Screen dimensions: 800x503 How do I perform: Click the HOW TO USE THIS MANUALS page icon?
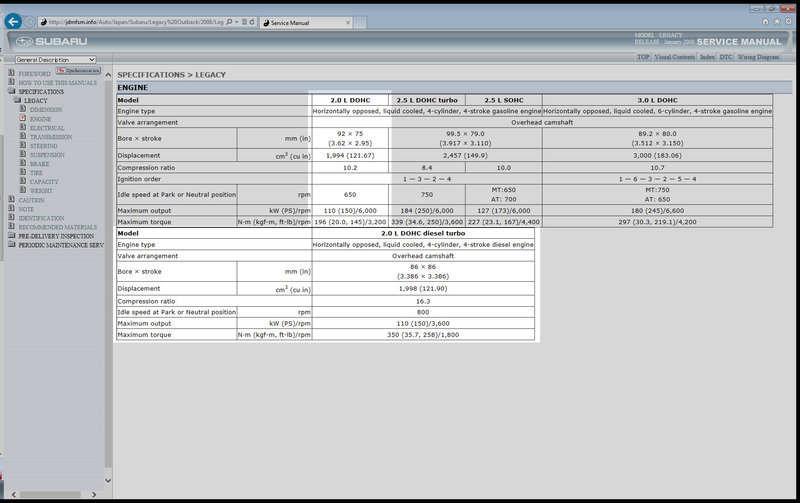12,82
